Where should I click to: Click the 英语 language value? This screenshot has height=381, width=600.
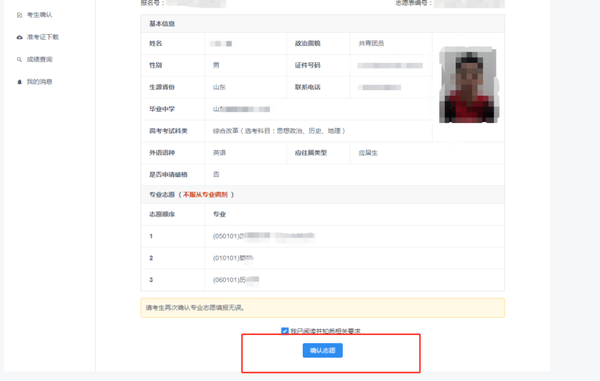tap(219, 153)
